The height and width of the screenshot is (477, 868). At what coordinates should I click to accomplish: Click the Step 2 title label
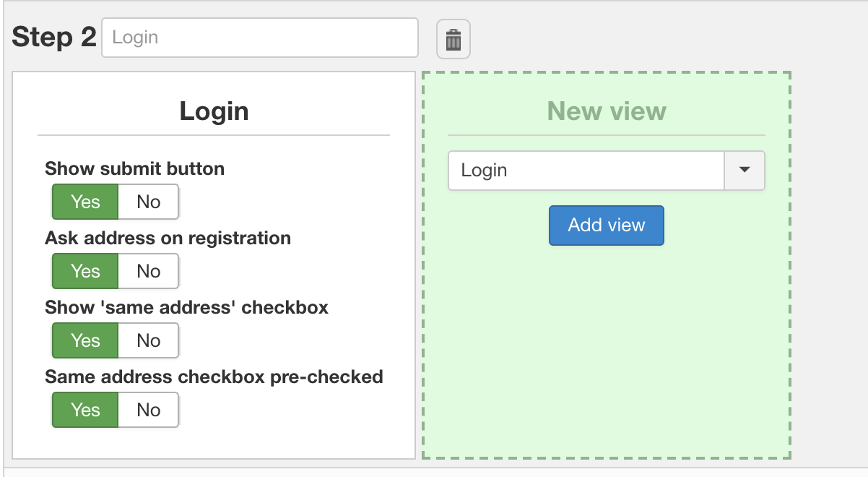pyautogui.click(x=54, y=38)
